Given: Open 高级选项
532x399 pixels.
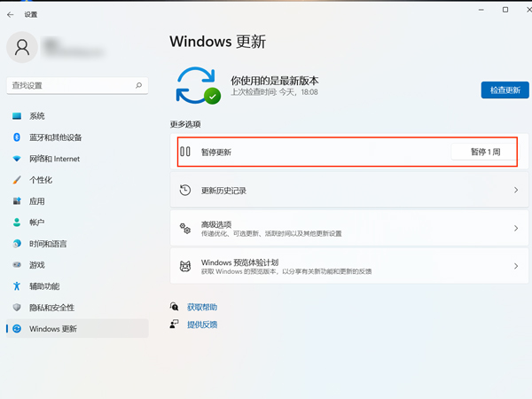Looking at the screenshot, I should coord(349,228).
